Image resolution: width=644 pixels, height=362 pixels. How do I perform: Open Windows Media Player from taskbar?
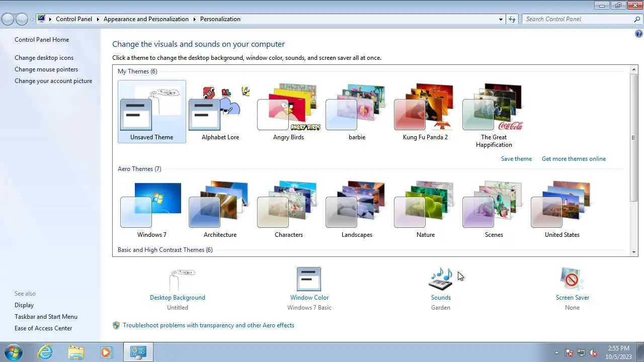click(x=106, y=352)
